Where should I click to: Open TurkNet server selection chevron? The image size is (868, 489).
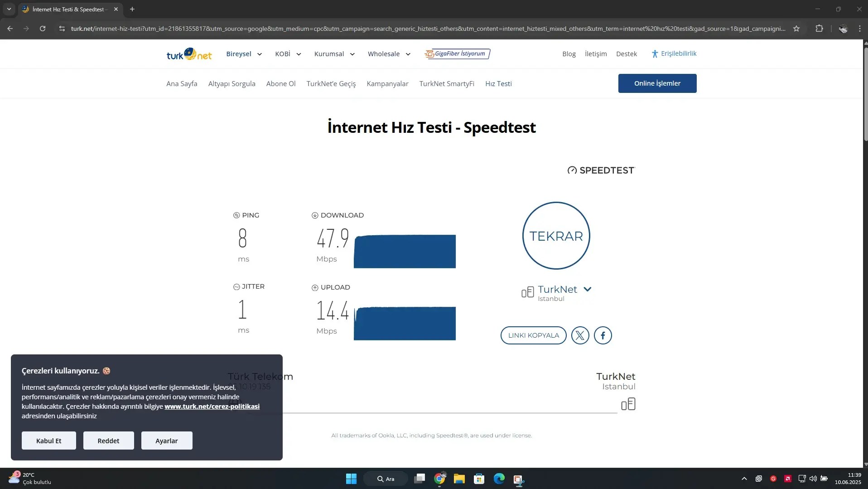[x=588, y=289]
